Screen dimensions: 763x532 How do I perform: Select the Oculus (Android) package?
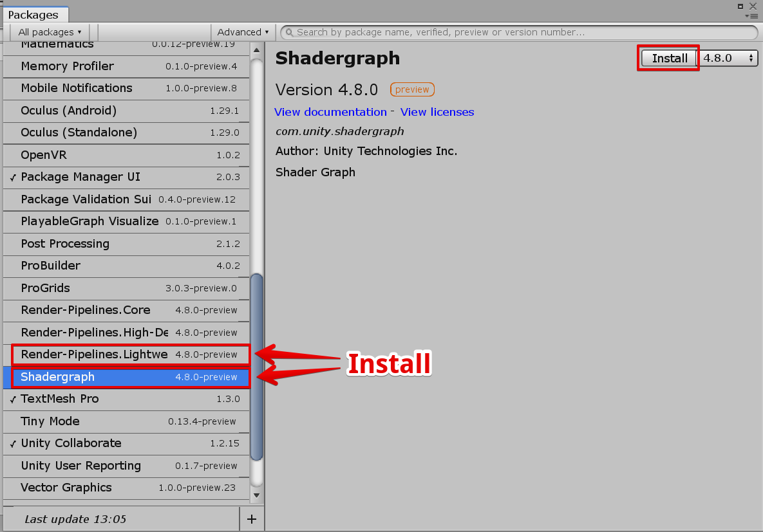pyautogui.click(x=97, y=111)
